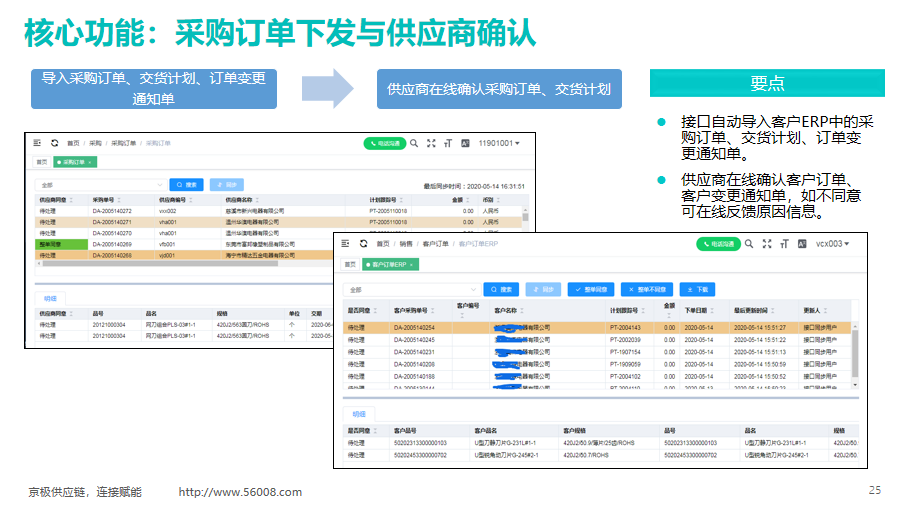Select row DA-2005140208
The image size is (907, 509).
tap(597, 364)
